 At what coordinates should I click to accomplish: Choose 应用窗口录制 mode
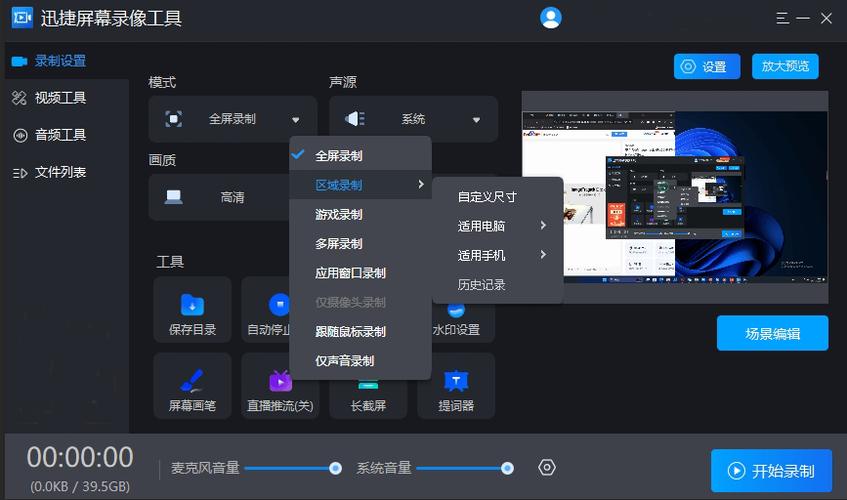360,273
